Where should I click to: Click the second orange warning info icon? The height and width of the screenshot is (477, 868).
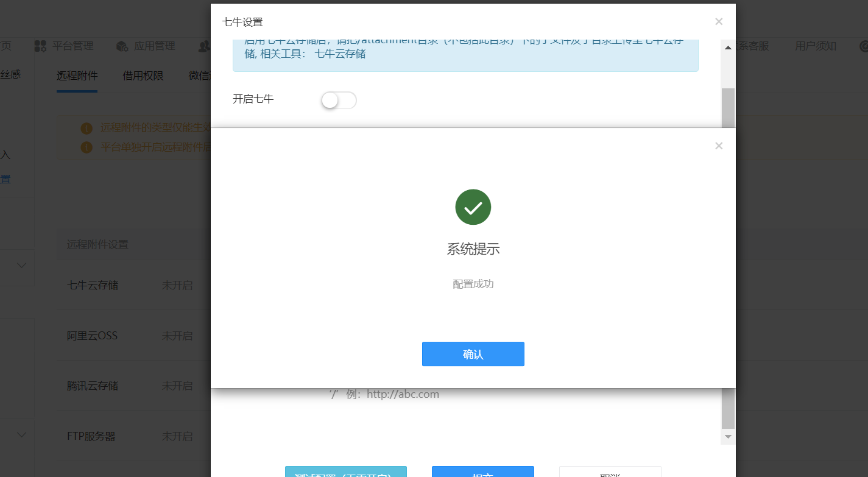pos(86,147)
